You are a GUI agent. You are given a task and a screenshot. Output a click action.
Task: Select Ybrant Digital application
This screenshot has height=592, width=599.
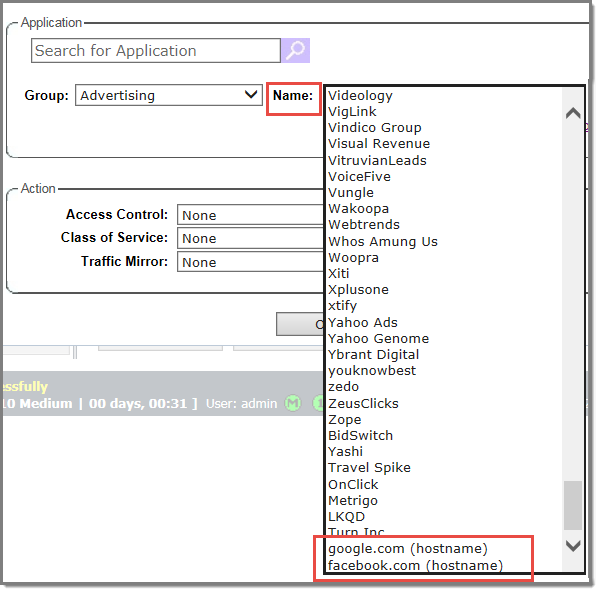(374, 354)
